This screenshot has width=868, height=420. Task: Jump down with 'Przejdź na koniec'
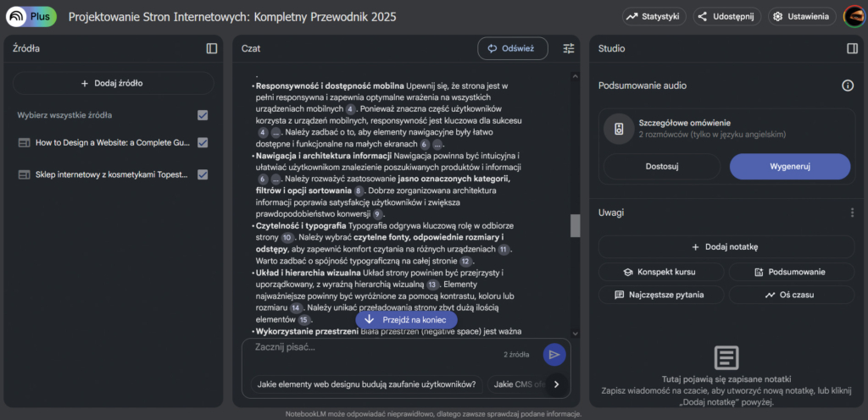point(406,320)
